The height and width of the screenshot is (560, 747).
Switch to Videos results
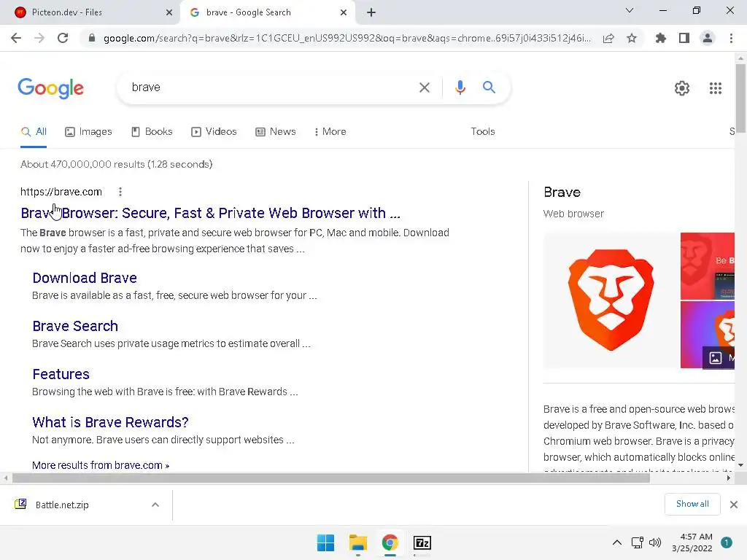(214, 131)
